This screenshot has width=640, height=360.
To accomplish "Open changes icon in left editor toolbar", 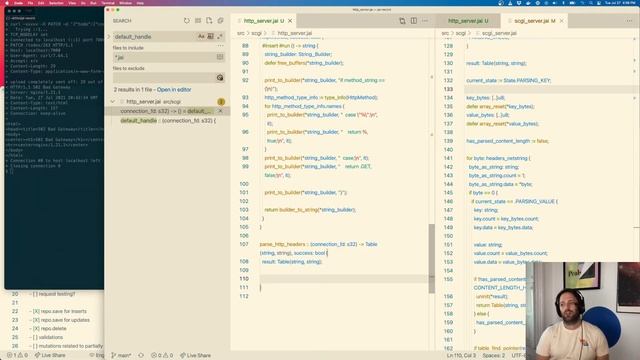I will point(402,21).
